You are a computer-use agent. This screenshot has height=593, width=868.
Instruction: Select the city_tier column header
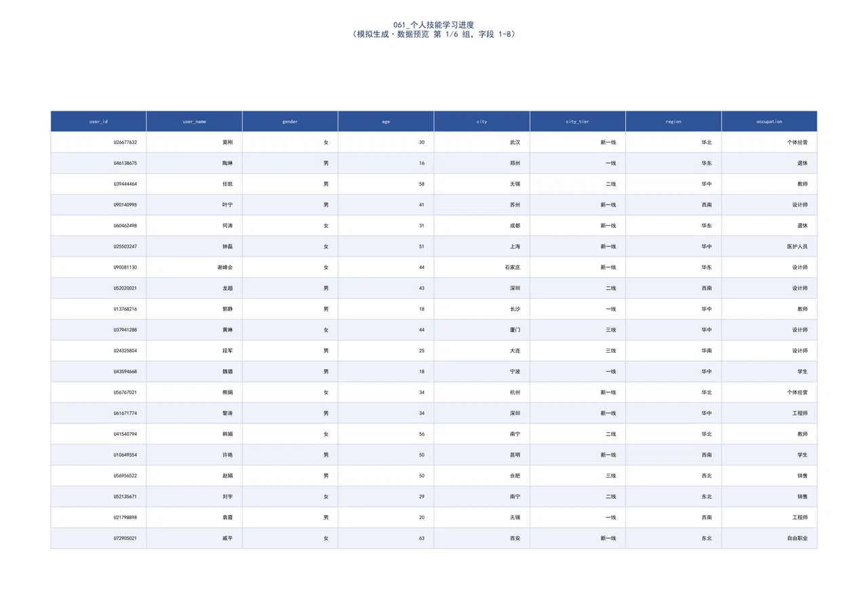pyautogui.click(x=578, y=121)
